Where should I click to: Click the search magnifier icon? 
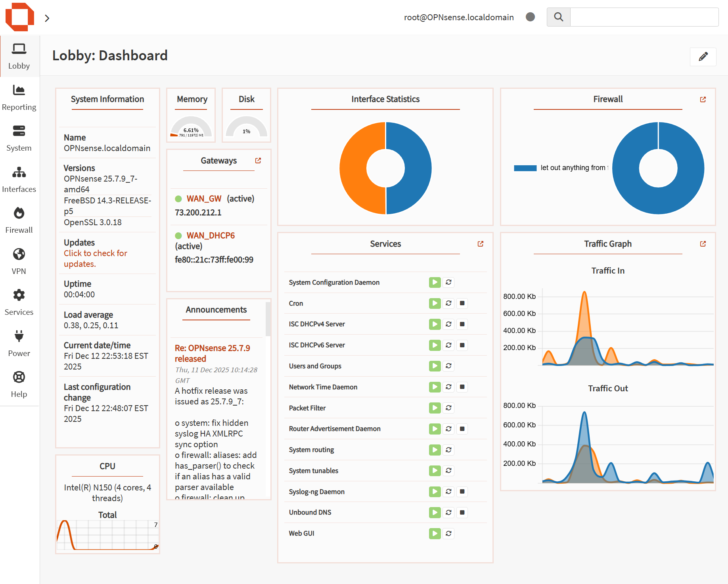tap(558, 17)
